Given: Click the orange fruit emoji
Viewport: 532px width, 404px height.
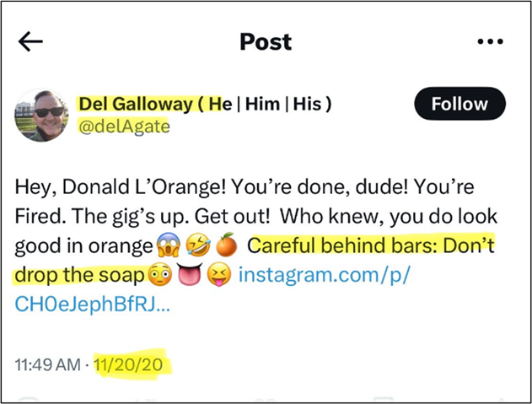Looking at the screenshot, I should (224, 246).
